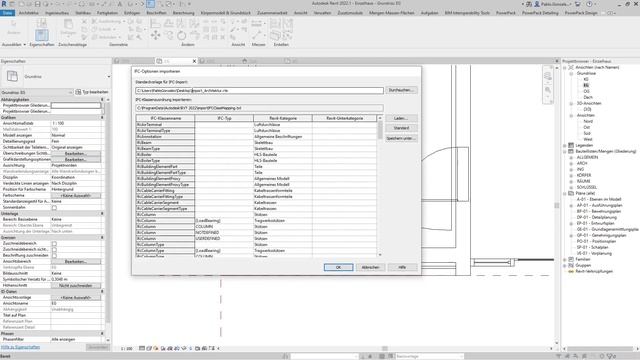The height and width of the screenshot is (360, 640).
Task: Open the Datei ribbon tab
Action: 7,13
